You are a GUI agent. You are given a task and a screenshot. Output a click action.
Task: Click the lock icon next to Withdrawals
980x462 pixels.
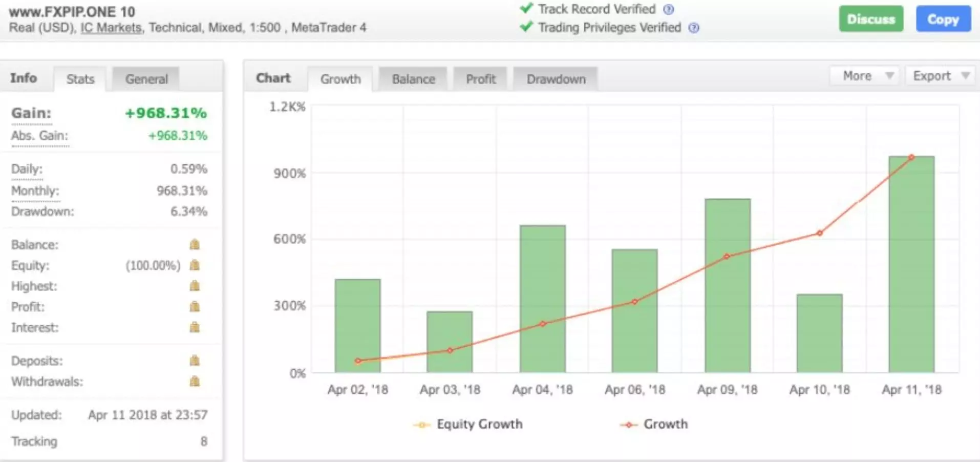(195, 381)
